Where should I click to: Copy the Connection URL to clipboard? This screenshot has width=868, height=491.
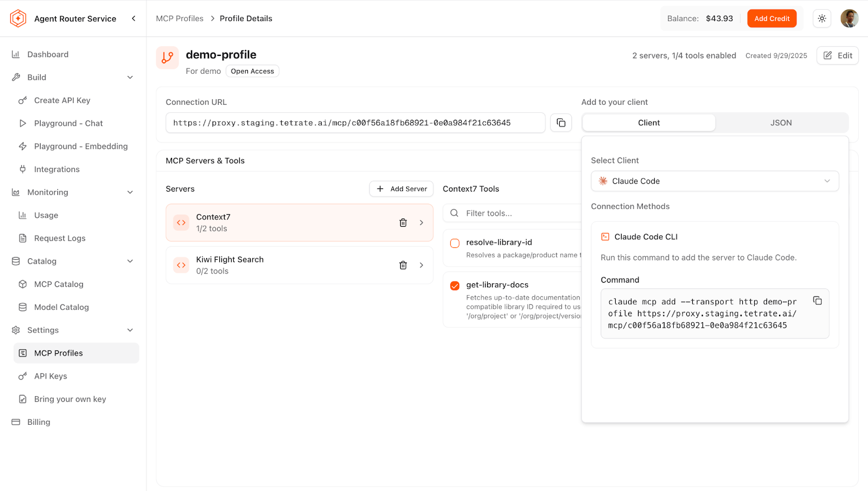[x=561, y=123]
